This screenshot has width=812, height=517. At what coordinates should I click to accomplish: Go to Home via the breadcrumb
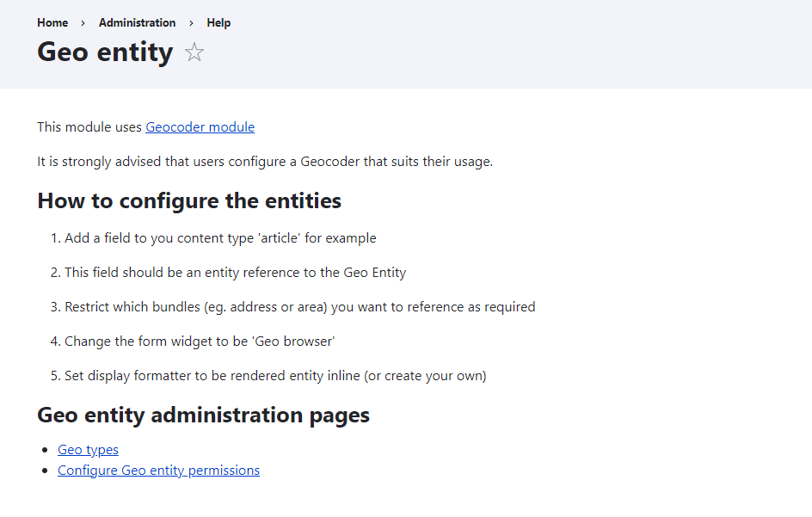click(52, 22)
